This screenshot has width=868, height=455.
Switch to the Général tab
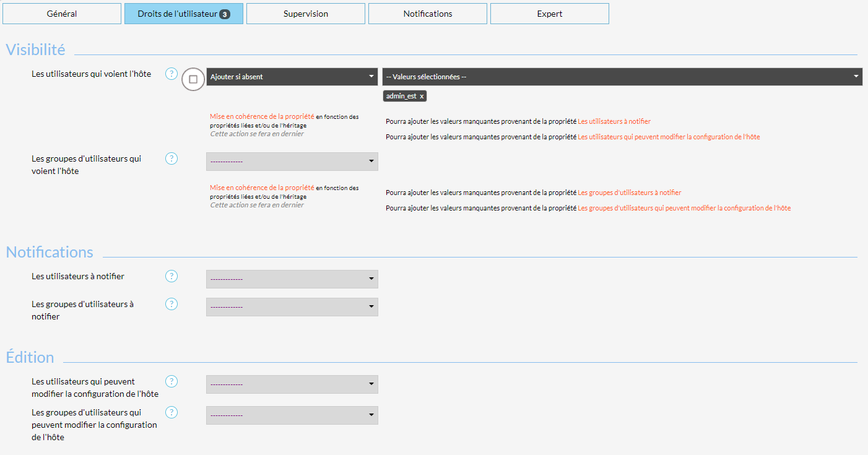62,14
